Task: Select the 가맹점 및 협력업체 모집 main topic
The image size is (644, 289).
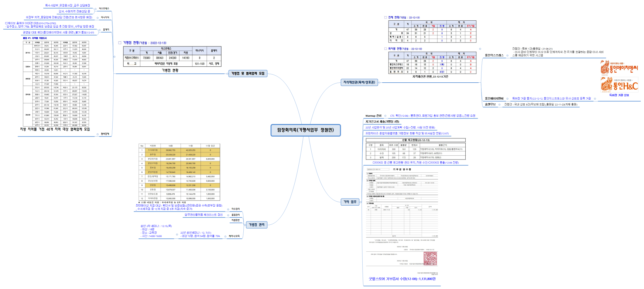Action: point(248,73)
